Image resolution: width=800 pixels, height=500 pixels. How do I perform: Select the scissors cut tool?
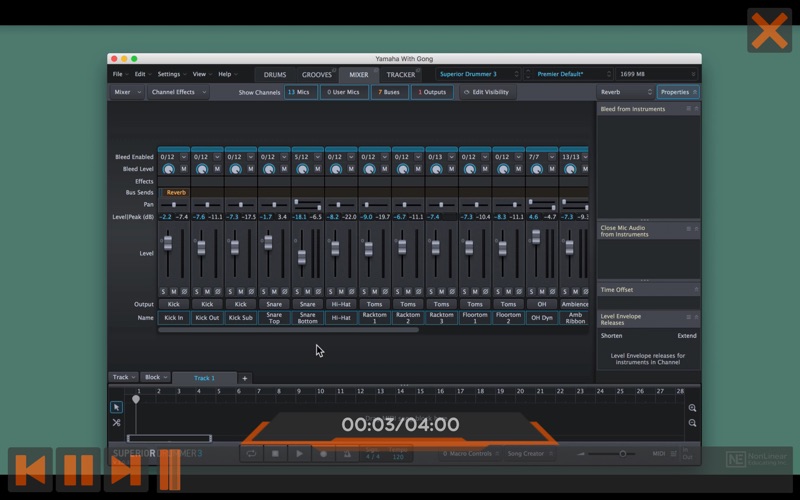pyautogui.click(x=116, y=422)
